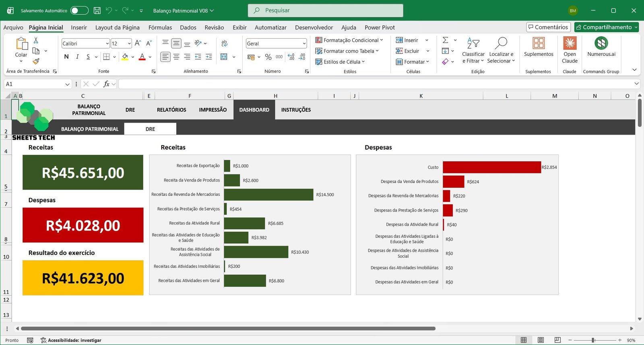Open the Fórmulas ribbon tab
Image resolution: width=644 pixels, height=345 pixels.
(160, 27)
